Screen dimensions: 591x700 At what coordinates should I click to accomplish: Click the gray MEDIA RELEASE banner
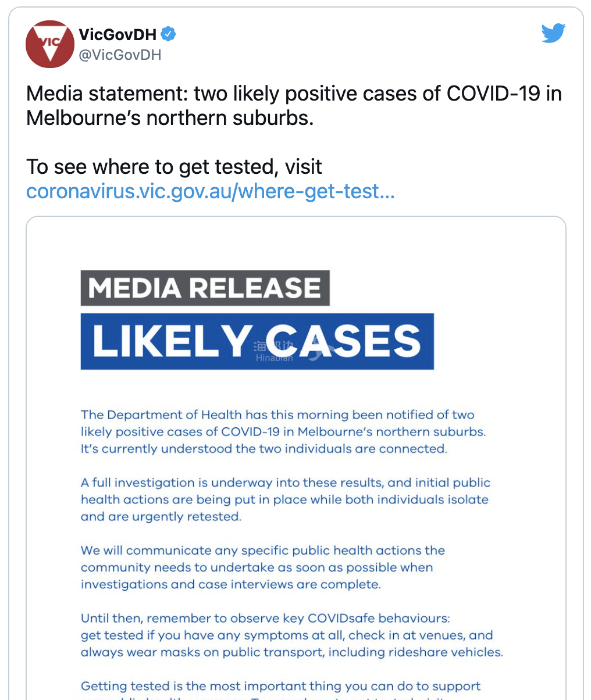tap(205, 288)
